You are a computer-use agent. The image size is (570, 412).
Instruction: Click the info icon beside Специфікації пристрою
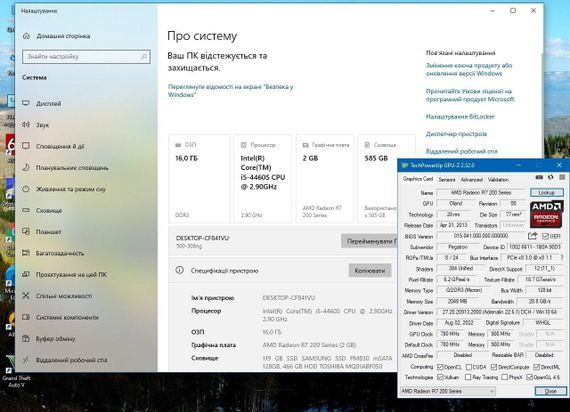point(180,270)
